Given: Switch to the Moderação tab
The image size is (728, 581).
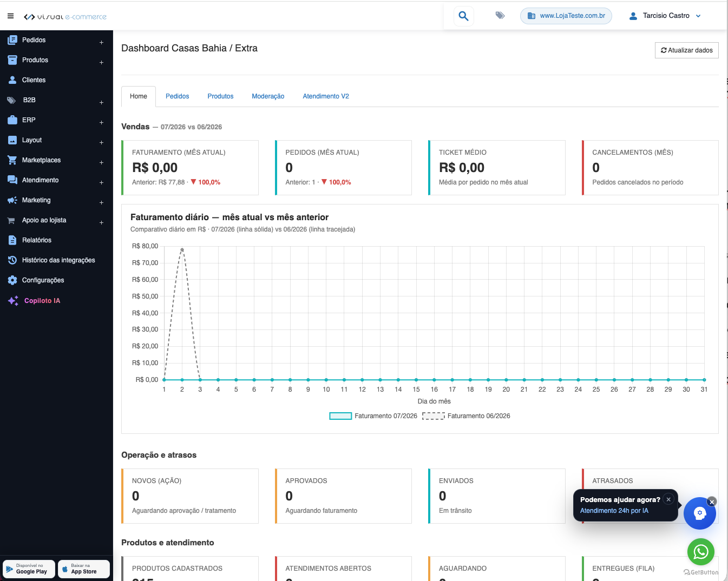Looking at the screenshot, I should [268, 96].
